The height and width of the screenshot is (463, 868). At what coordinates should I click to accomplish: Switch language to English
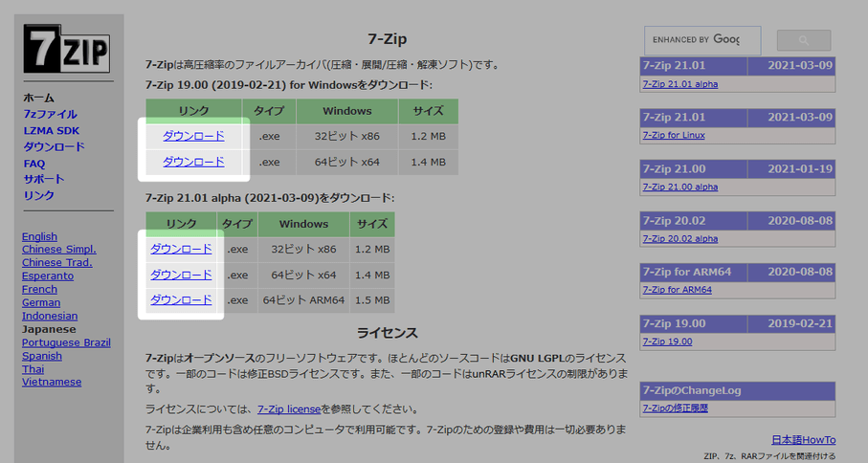coord(39,236)
